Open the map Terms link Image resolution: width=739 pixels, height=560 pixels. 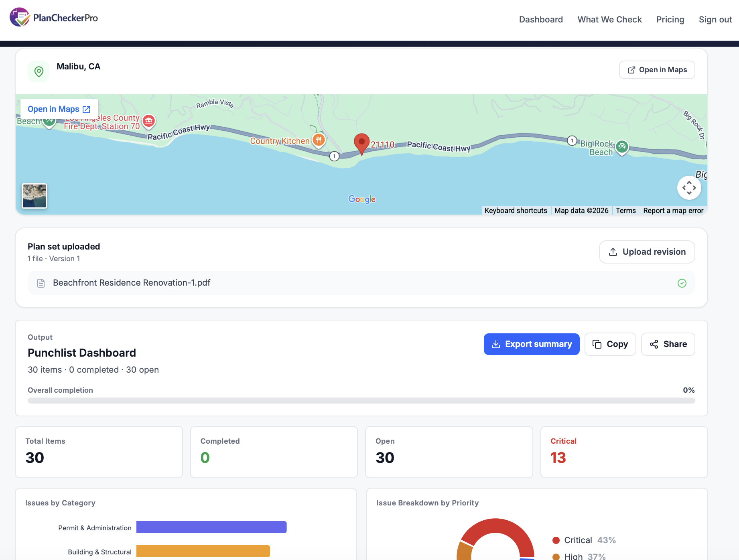click(625, 211)
